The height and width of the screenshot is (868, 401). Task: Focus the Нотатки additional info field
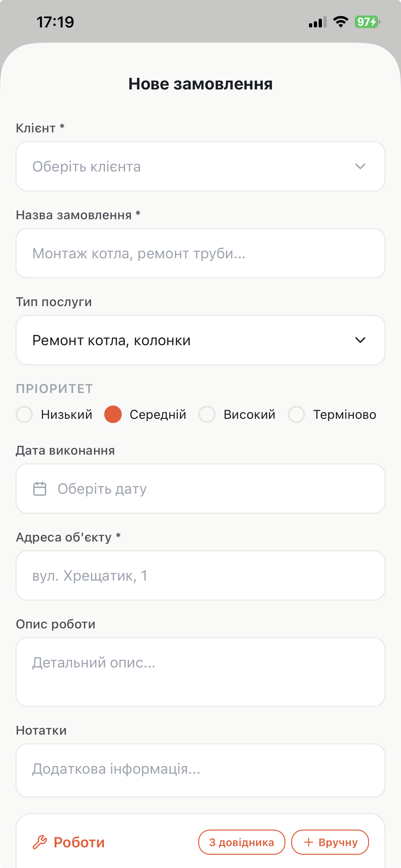click(200, 770)
